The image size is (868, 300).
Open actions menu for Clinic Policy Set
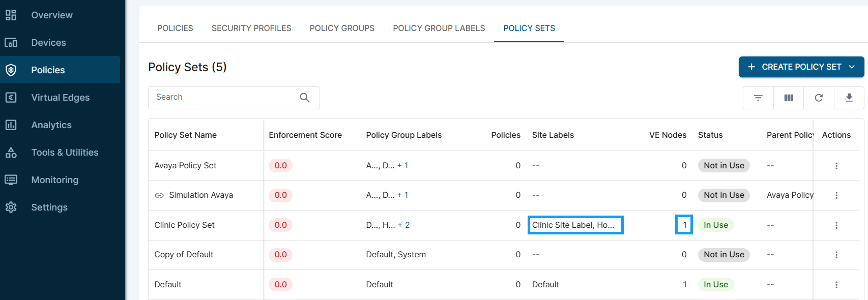pos(836,225)
